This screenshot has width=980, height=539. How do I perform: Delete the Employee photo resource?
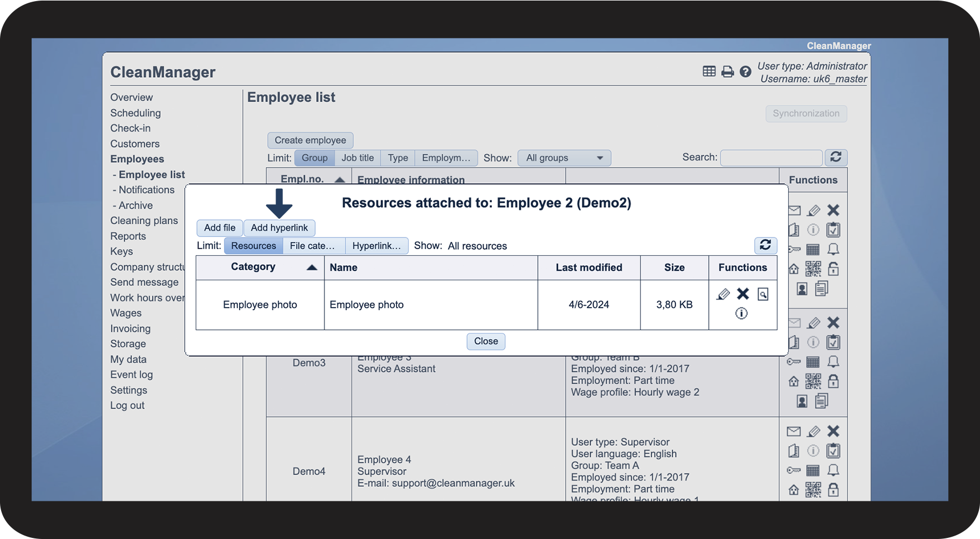coord(743,294)
